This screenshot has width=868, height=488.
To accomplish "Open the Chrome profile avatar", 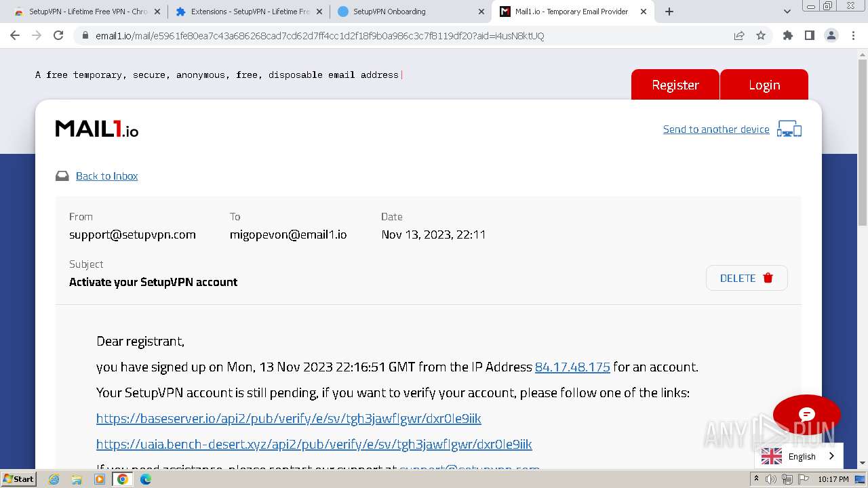I will pos(831,35).
